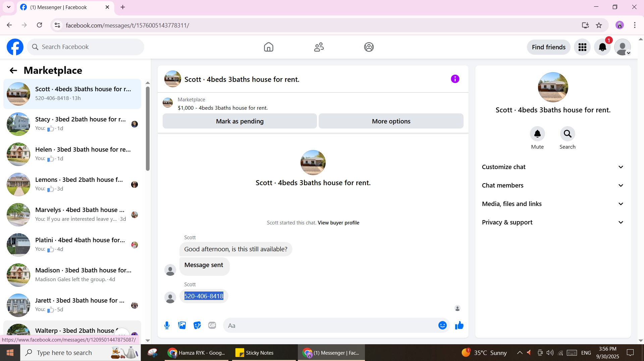The width and height of the screenshot is (644, 361).
Task: Click the Aa message input field
Action: [330, 325]
